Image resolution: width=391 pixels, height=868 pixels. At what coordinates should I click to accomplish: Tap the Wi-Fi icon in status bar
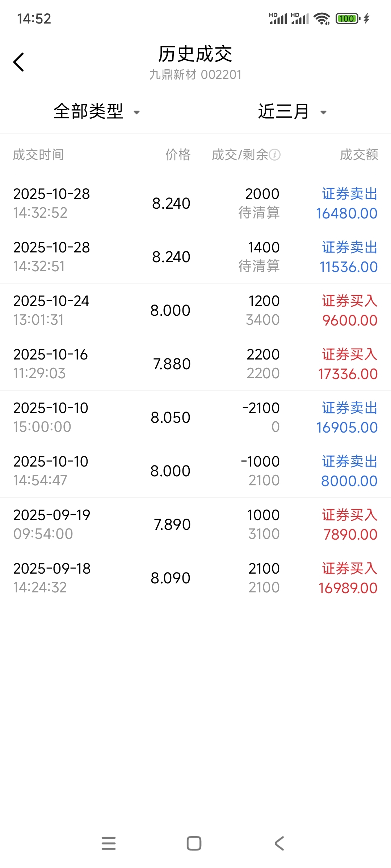321,18
